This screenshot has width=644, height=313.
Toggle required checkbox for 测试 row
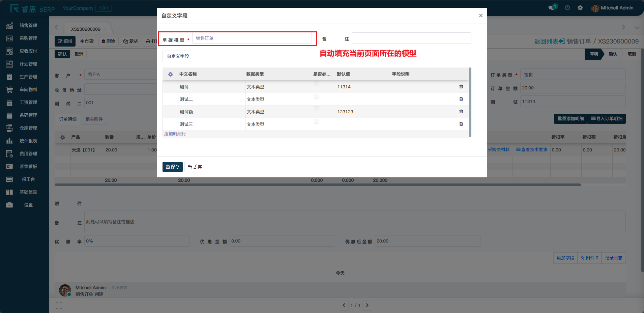317,84
